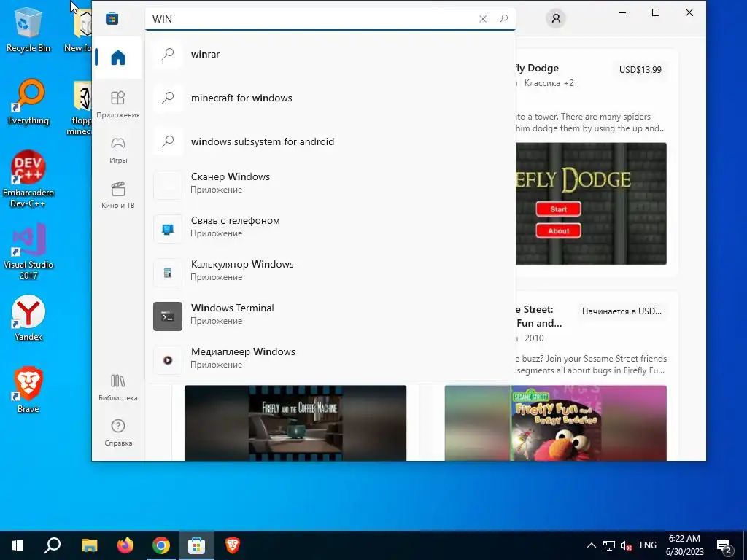Open Embarcadero Dev-C++ desktop shortcut

[x=28, y=179]
